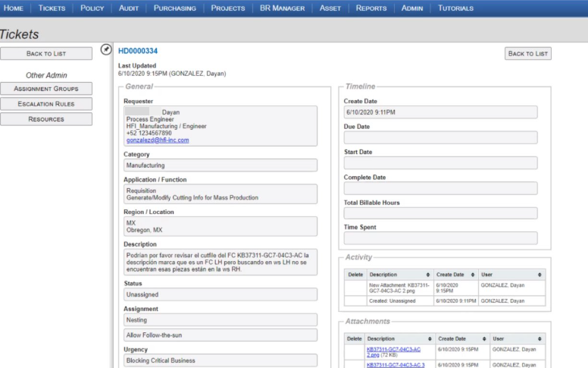This screenshot has height=368, width=588.
Task: Open attachment KB37311-GC7-04C3-AC 2.png link
Action: (x=393, y=351)
